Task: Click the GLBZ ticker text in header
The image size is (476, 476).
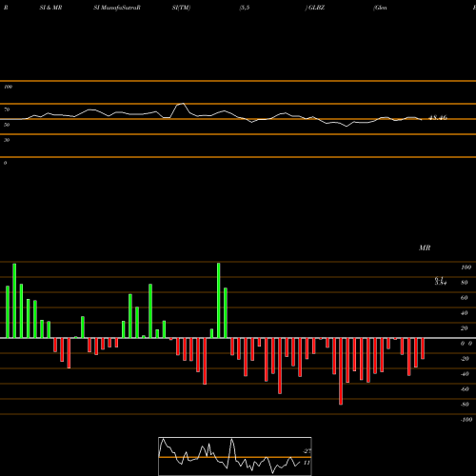Action: coord(316,8)
